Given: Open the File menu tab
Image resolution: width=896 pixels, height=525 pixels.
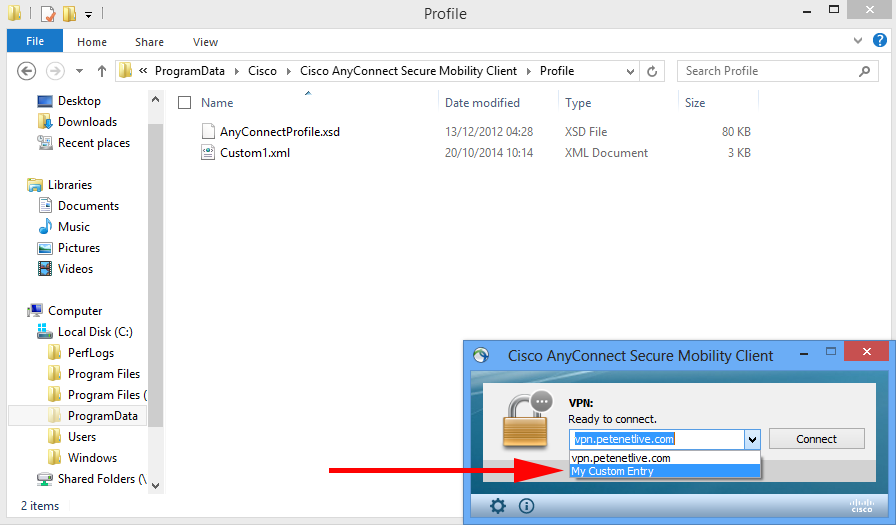Looking at the screenshot, I should pyautogui.click(x=35, y=41).
